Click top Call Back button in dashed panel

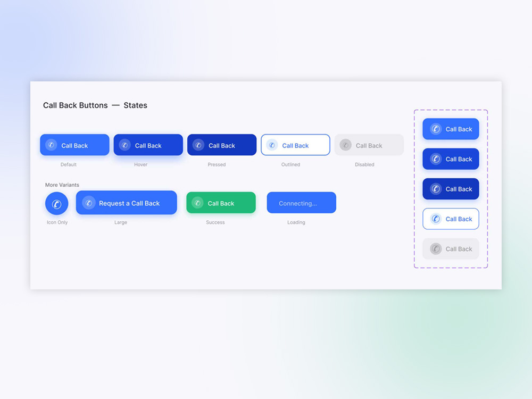[451, 129]
